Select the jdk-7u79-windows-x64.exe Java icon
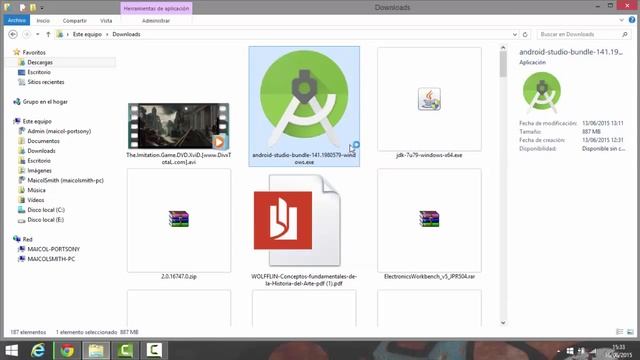Screen dimensions: 640x360 tap(429, 99)
